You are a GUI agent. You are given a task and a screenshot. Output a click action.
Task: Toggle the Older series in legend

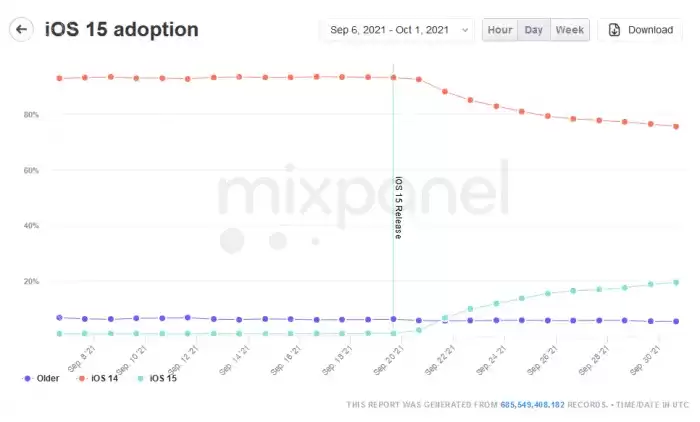[42, 378]
